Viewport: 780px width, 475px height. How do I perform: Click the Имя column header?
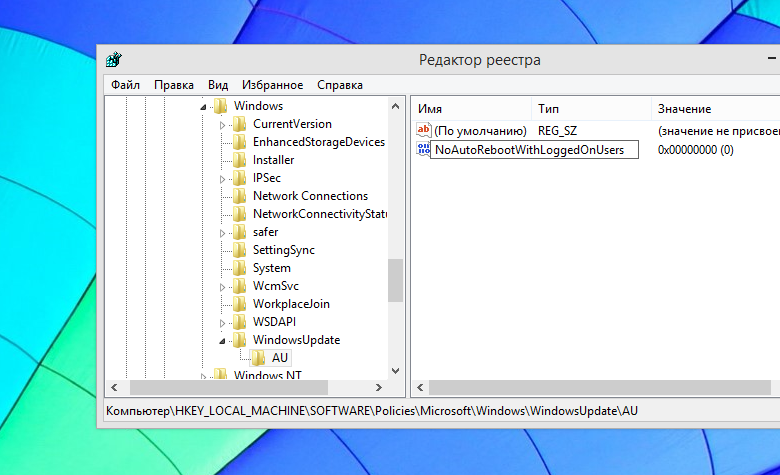(472, 109)
